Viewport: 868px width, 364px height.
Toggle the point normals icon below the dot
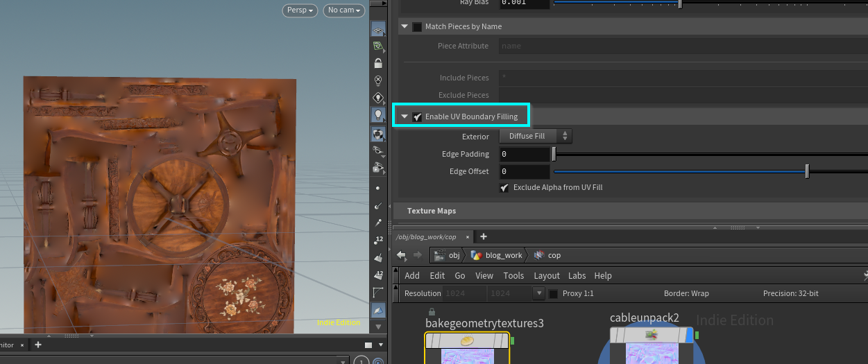coord(378,205)
